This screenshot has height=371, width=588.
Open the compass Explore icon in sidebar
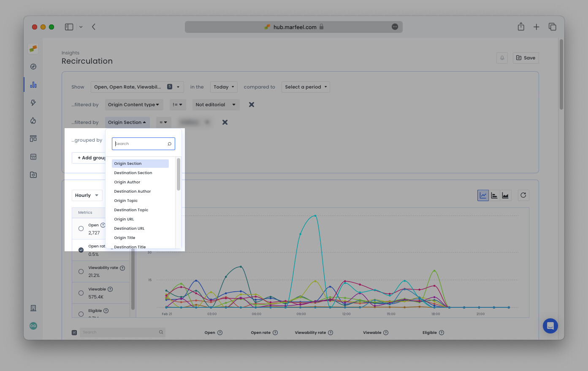33,66
